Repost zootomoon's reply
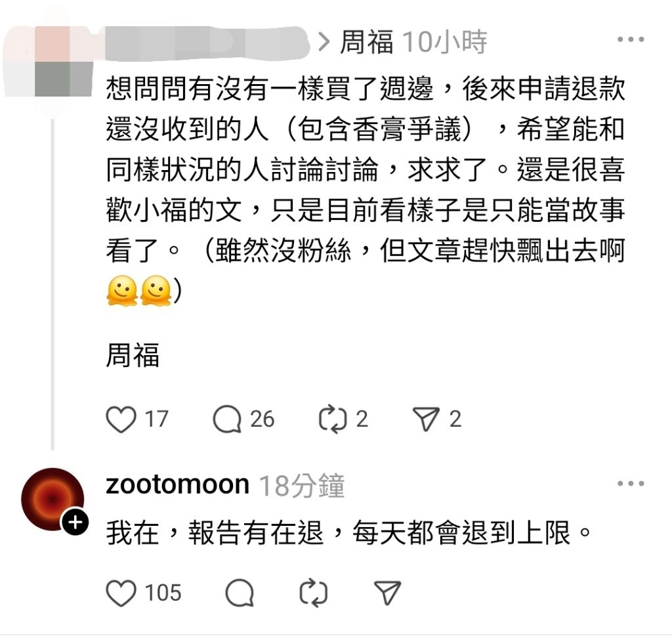Image resolution: width=672 pixels, height=642 pixels. 313,593
